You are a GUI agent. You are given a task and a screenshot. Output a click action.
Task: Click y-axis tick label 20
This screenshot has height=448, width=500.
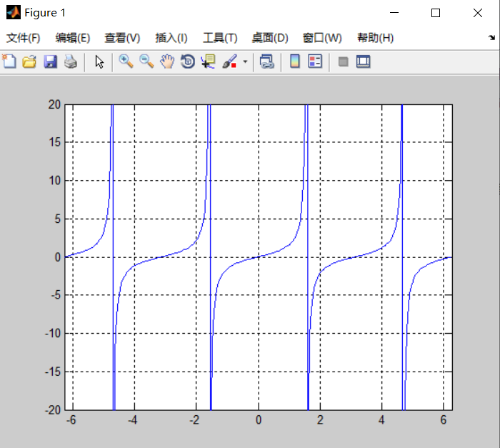(54, 104)
